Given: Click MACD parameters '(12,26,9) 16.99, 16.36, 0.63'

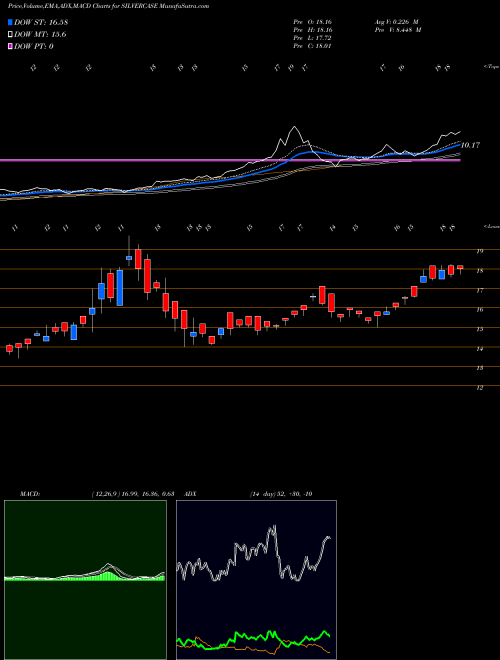Looking at the screenshot, I should coord(133,494).
